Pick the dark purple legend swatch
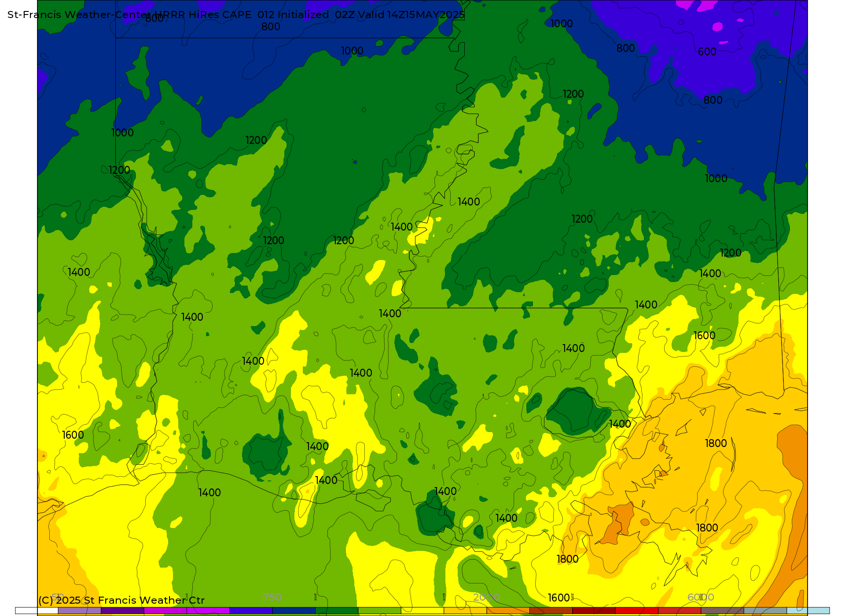 (122, 611)
